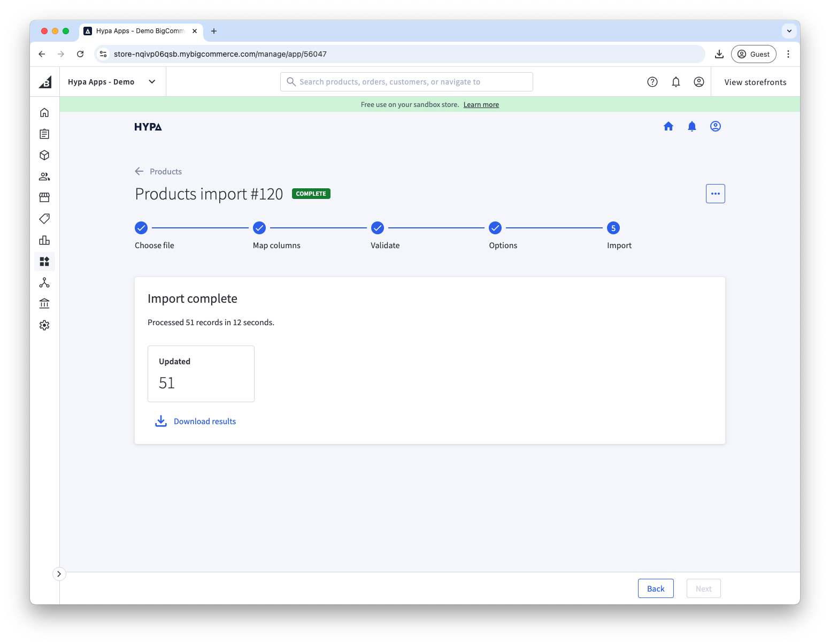This screenshot has width=830, height=644.
Task: Open the Learn more sandbox link
Action: 480,104
